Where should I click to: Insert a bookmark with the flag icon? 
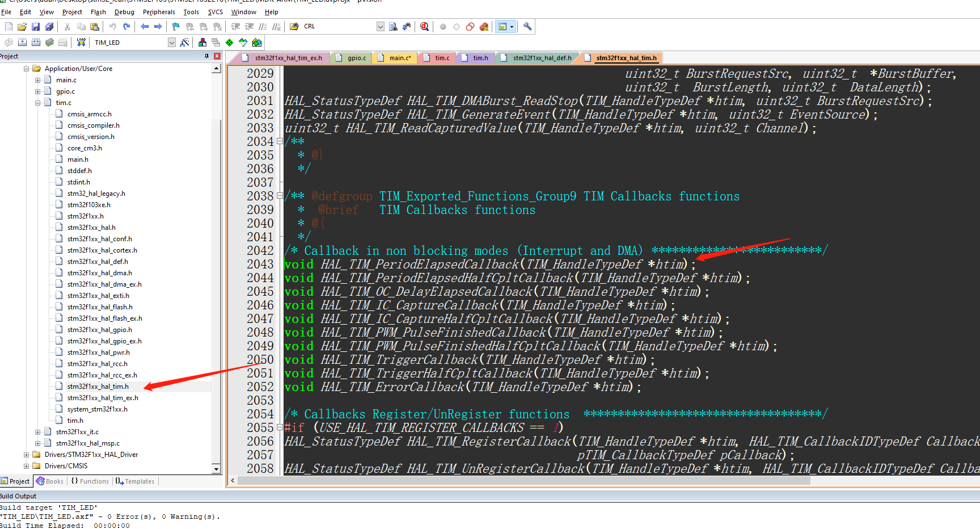pos(176,27)
